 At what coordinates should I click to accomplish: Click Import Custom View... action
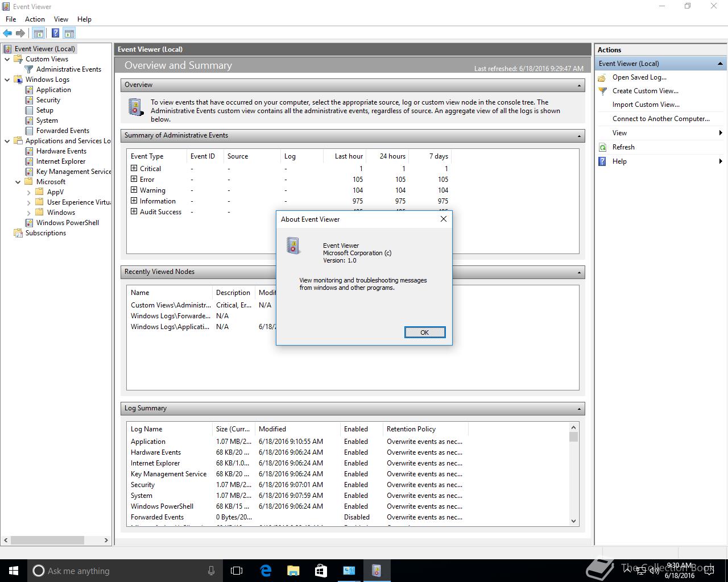[x=646, y=105]
